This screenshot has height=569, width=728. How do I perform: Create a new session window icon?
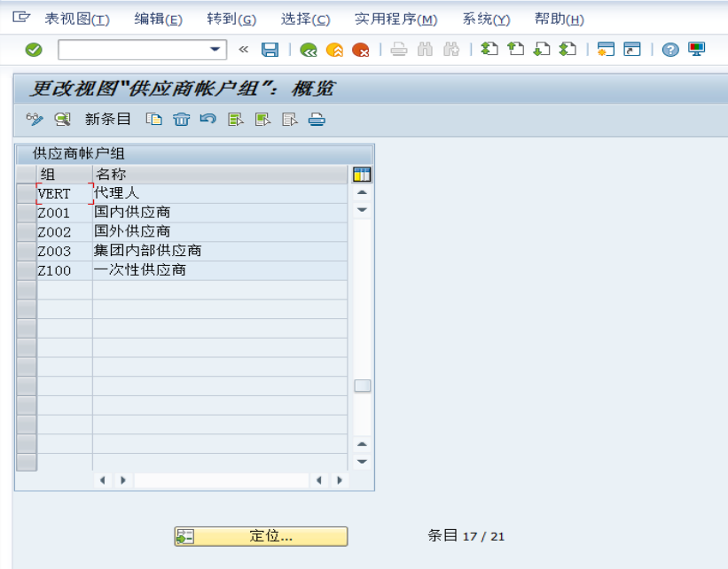click(x=606, y=50)
